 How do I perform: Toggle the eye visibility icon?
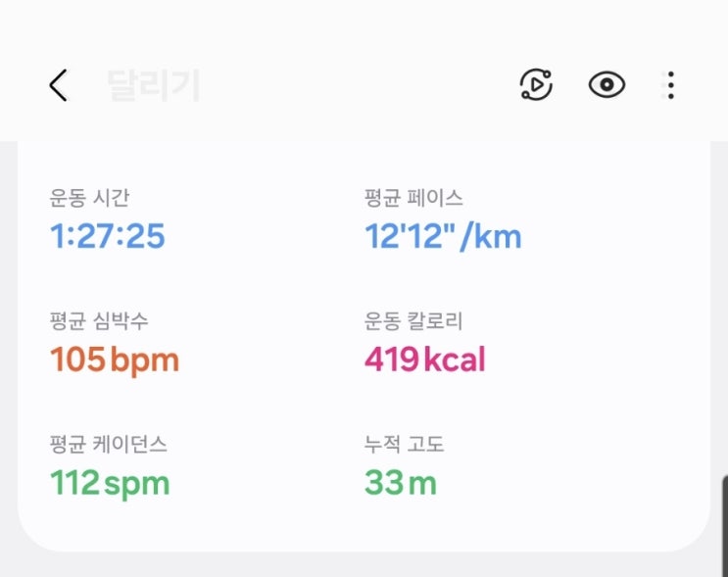(607, 86)
